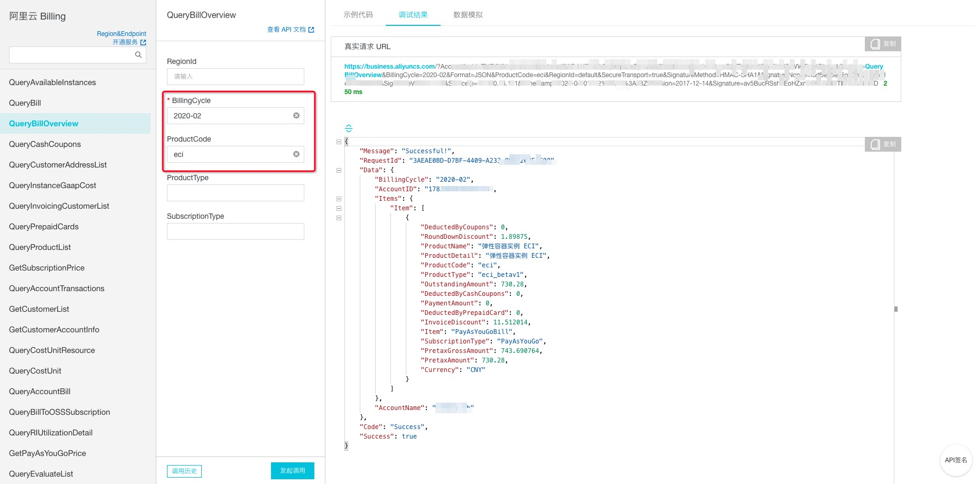Screen dimensions: 980x484
Task: Click the 发起调用 button
Action: (x=293, y=471)
